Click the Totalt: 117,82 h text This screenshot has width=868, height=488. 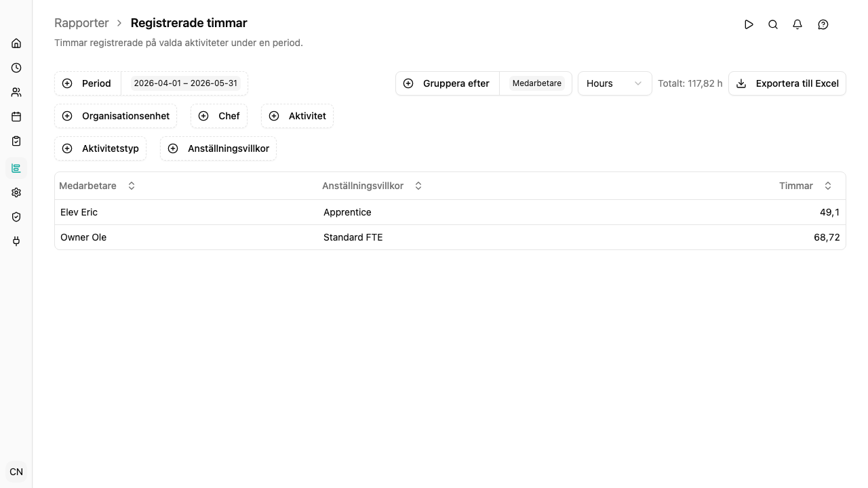tap(690, 83)
